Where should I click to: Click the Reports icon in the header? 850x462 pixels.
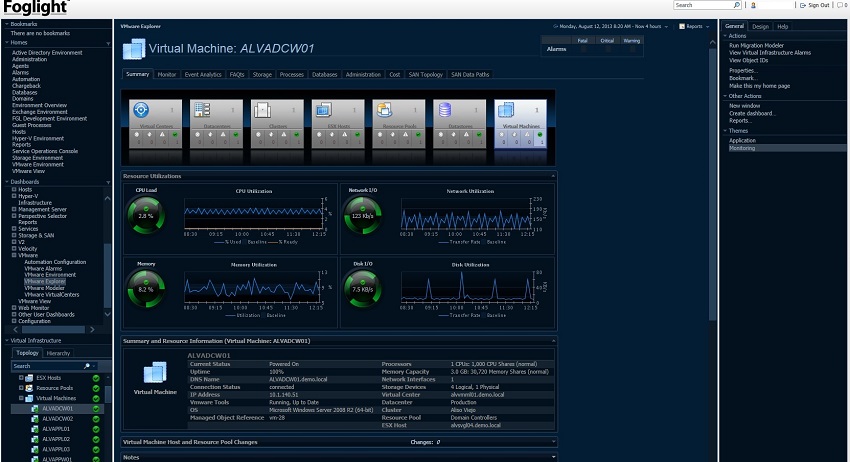682,26
